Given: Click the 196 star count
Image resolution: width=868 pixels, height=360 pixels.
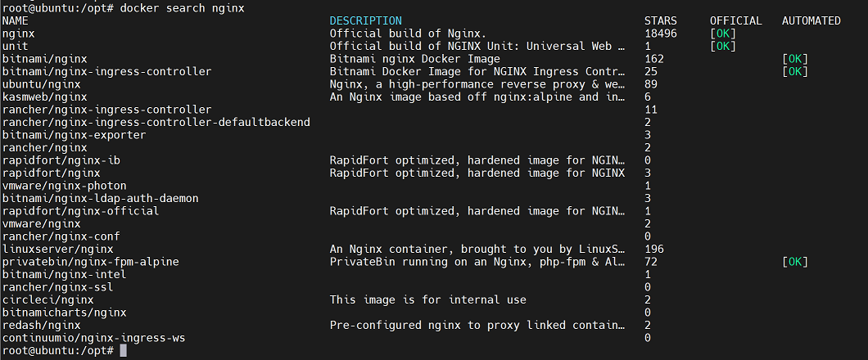Looking at the screenshot, I should (654, 249).
